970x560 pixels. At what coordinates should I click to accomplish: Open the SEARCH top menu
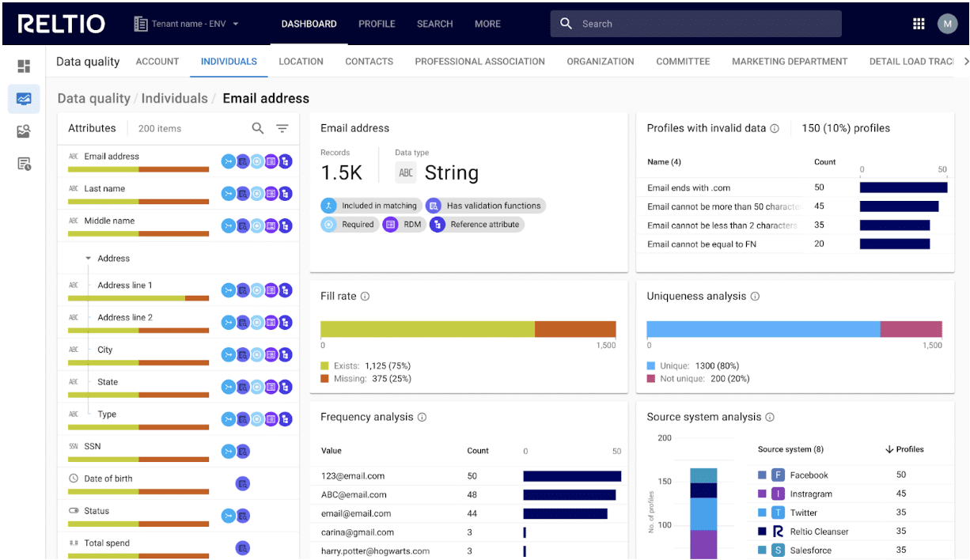[434, 24]
